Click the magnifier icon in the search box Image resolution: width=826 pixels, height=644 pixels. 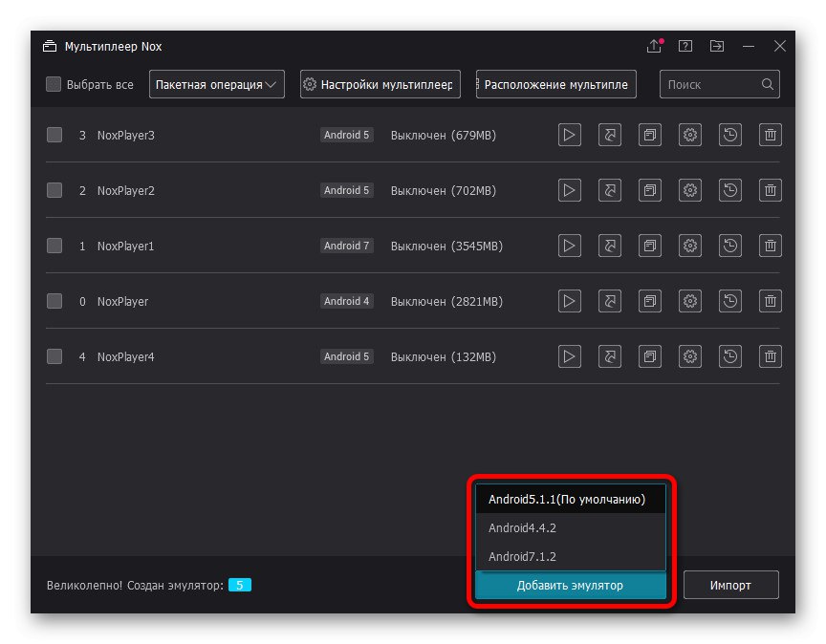(768, 84)
